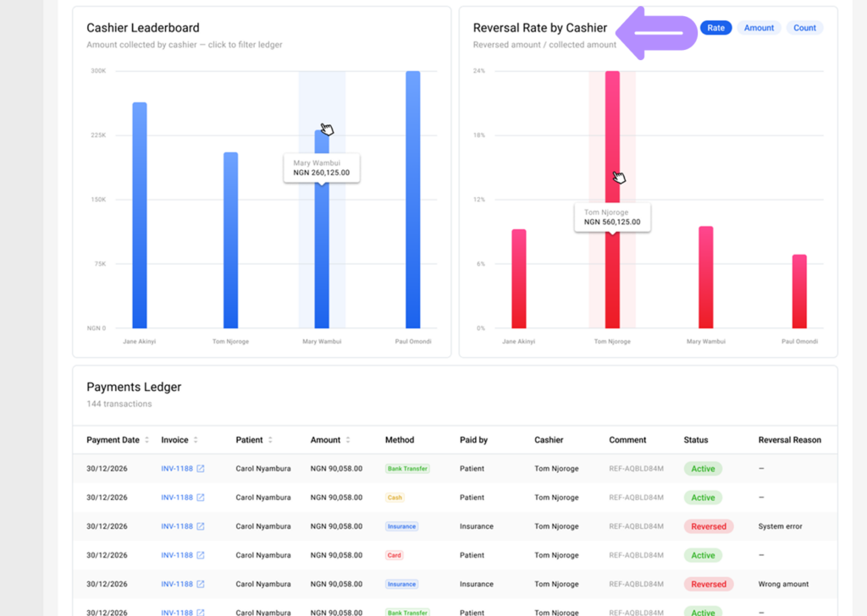Image resolution: width=867 pixels, height=616 pixels.
Task: Open external-link icon in the Wrong amount row
Action: click(200, 584)
